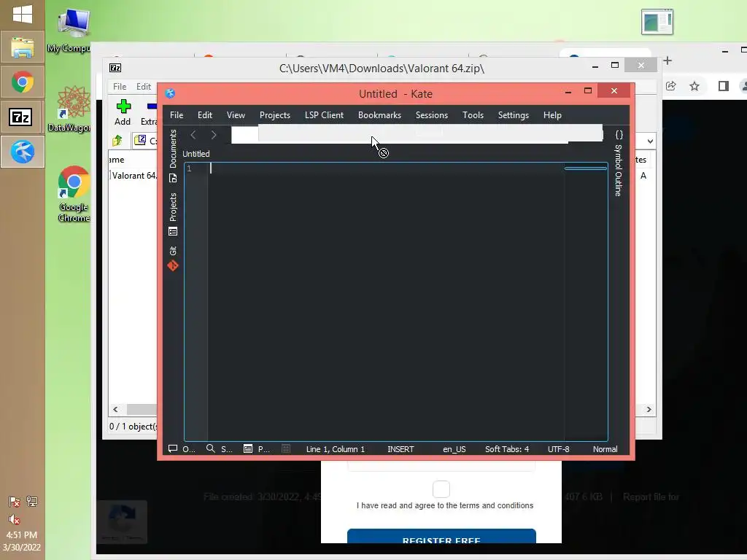Open the Normal highlighting mode selector

(x=605, y=449)
